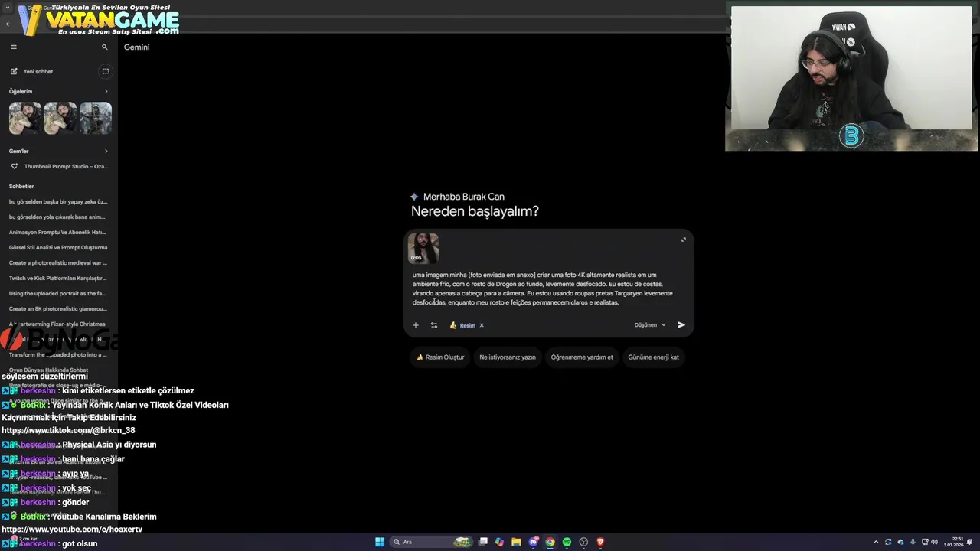Open the volume speaker tray icon
The width and height of the screenshot is (980, 551).
coord(935,542)
